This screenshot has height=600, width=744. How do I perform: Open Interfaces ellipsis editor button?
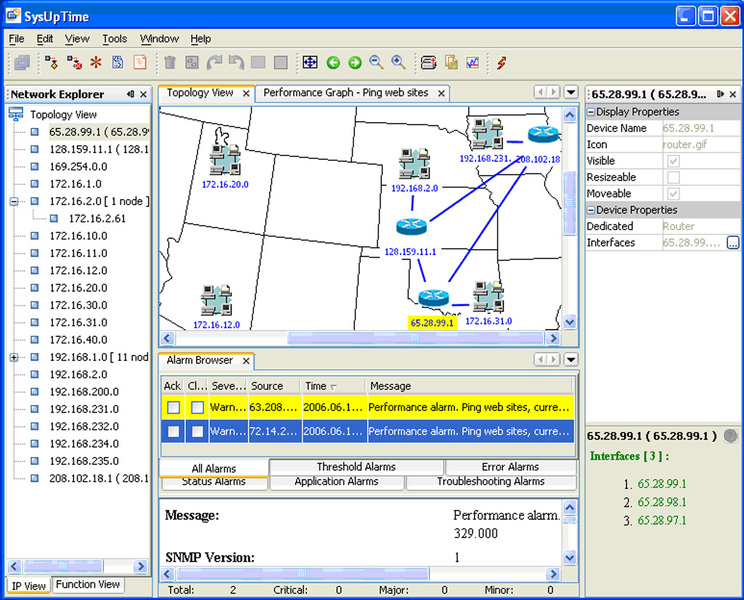point(733,243)
